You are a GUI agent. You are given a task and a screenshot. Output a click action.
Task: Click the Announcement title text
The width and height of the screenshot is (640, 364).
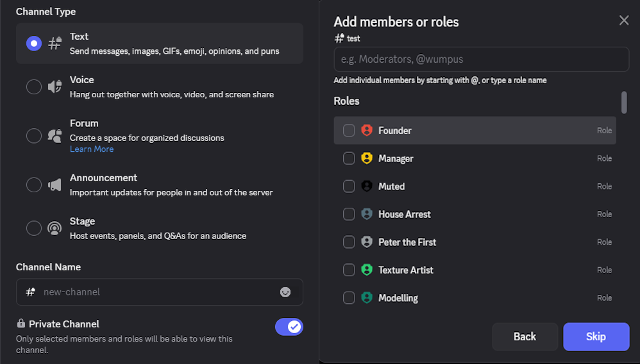[103, 178]
